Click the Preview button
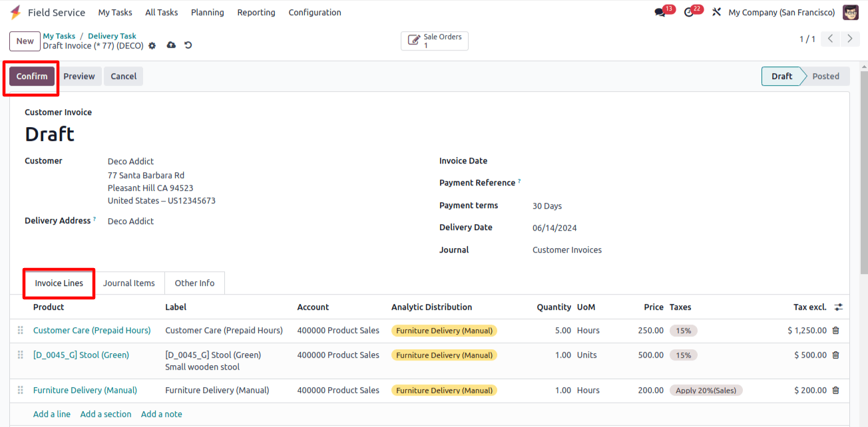 tap(79, 76)
